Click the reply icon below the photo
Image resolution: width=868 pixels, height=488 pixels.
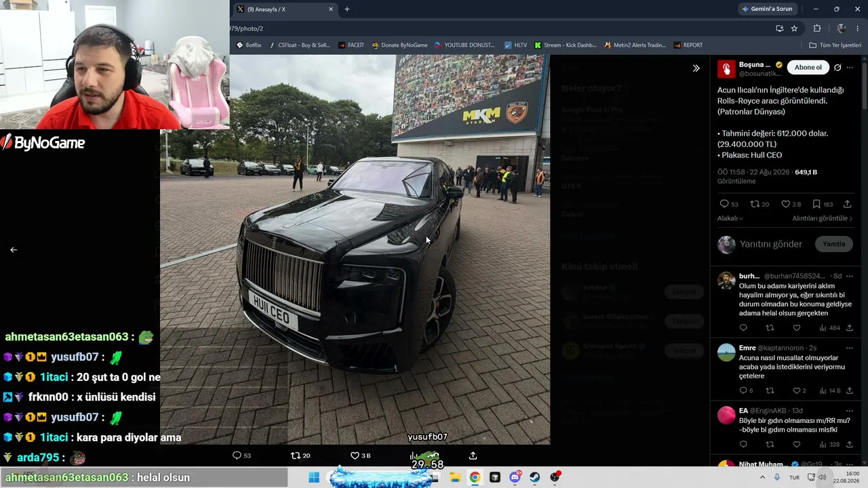237,455
